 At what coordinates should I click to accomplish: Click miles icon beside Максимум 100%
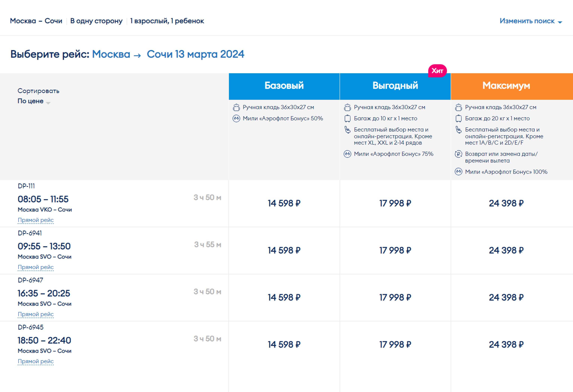point(459,172)
